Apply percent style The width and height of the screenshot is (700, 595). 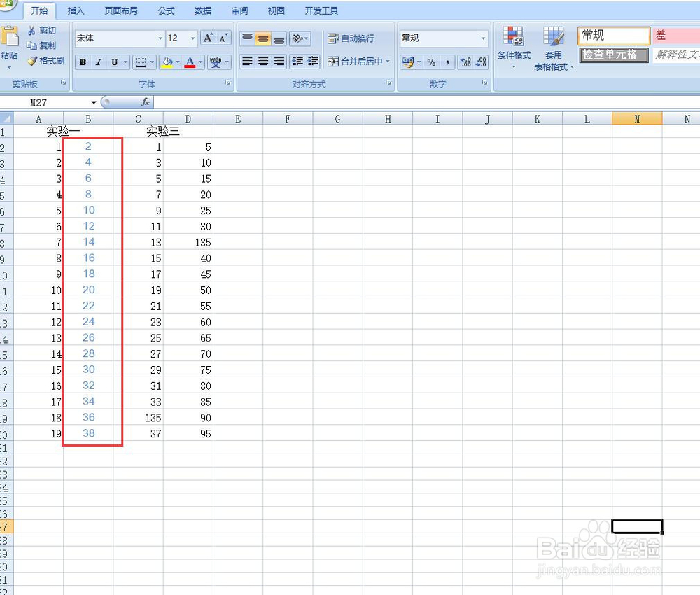[x=431, y=62]
